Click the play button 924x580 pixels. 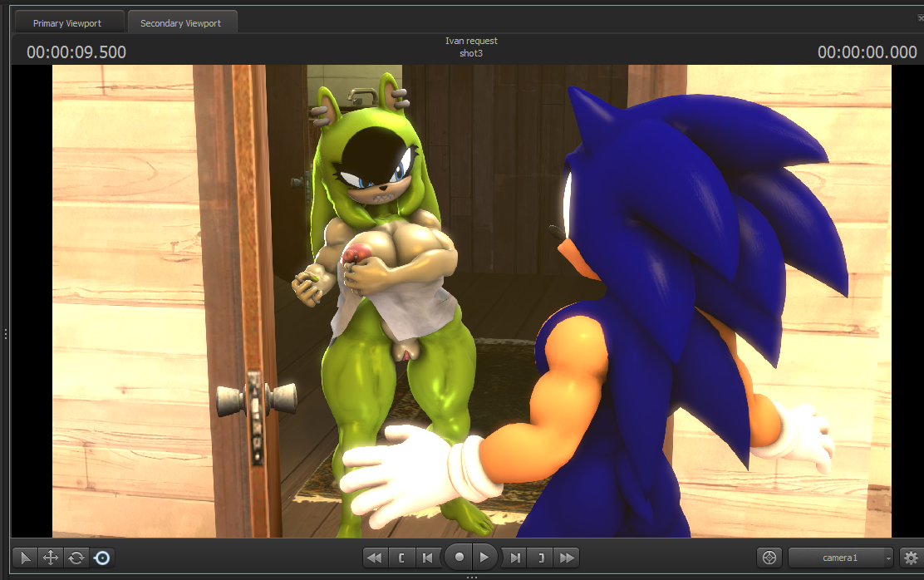[x=484, y=557]
